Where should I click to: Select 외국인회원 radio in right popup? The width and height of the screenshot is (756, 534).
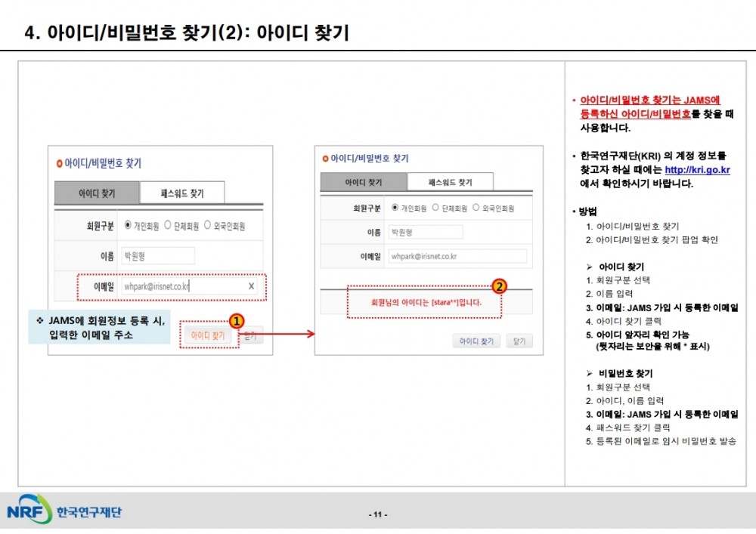coord(476,208)
